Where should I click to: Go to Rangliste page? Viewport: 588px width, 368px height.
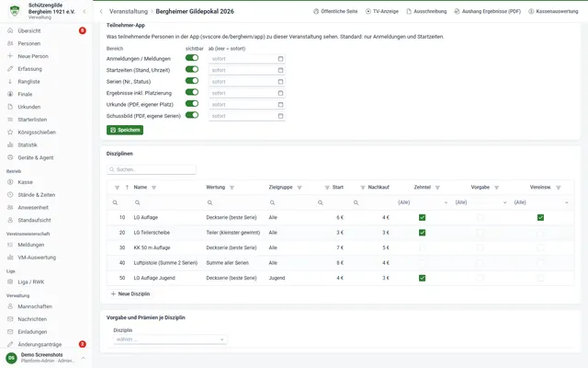pyautogui.click(x=28, y=82)
